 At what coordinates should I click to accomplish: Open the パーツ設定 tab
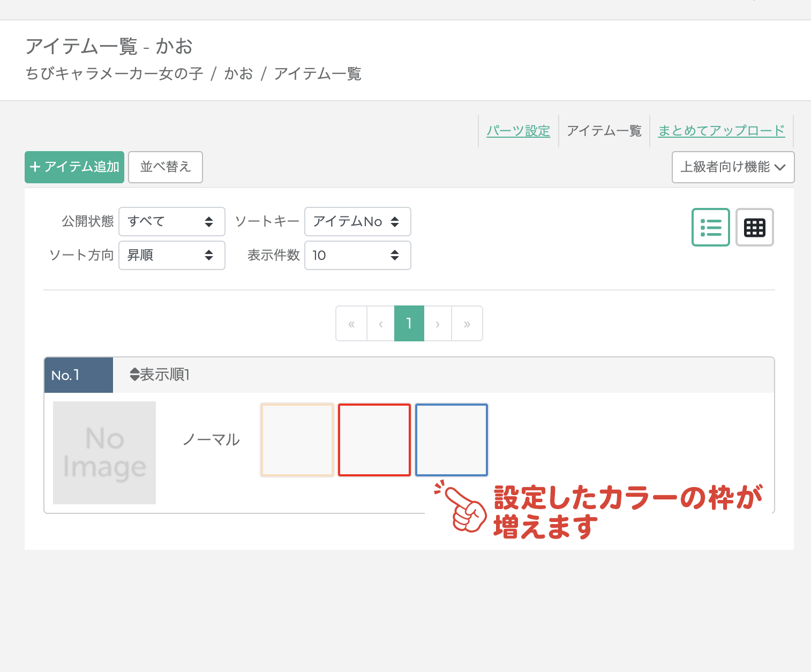tap(518, 131)
